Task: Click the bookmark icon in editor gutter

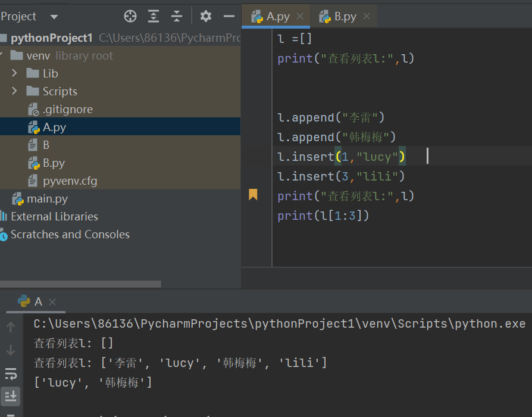Action: pos(253,195)
